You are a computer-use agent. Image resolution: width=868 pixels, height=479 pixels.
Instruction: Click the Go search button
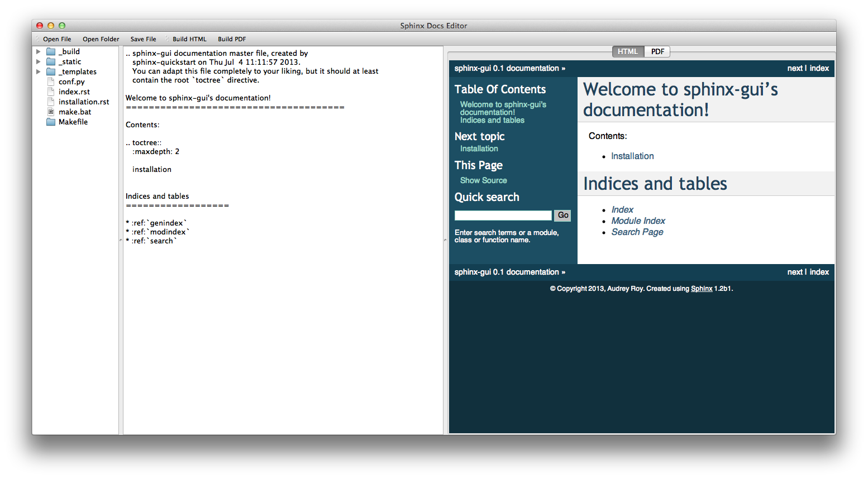coord(562,215)
